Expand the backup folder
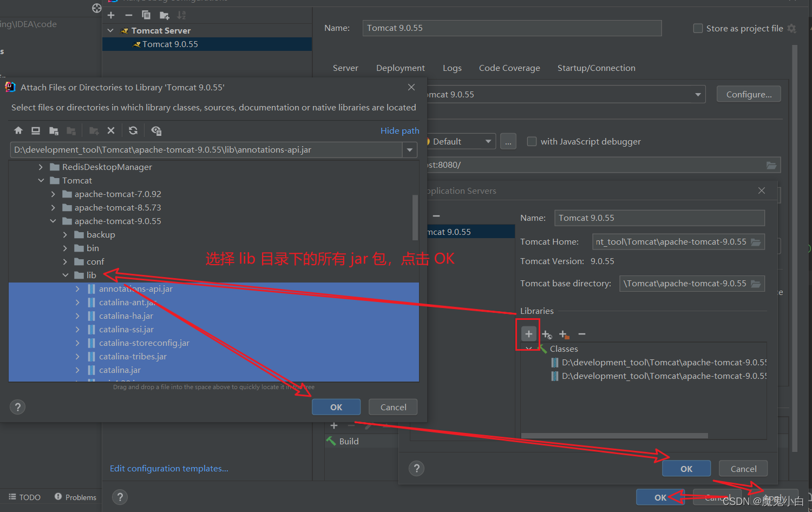This screenshot has height=512, width=812. tap(65, 235)
